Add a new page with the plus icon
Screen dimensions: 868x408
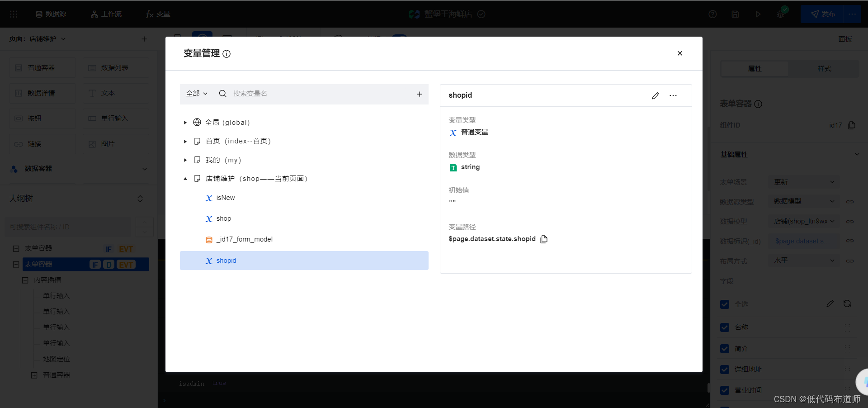click(144, 39)
